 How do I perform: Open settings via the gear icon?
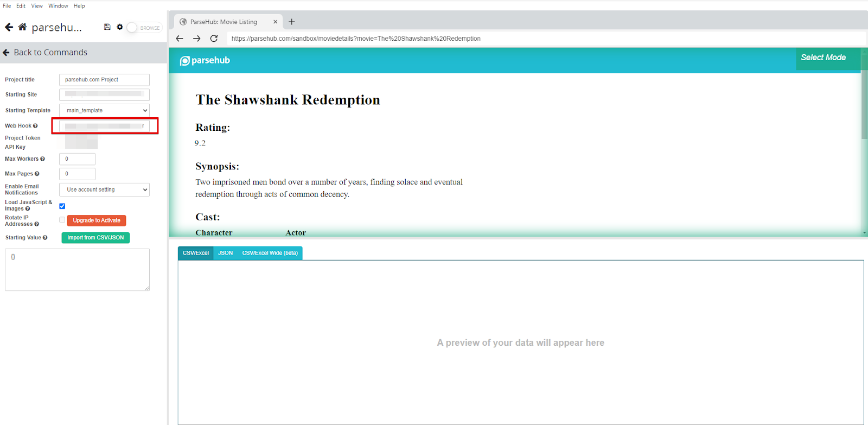pyautogui.click(x=120, y=27)
